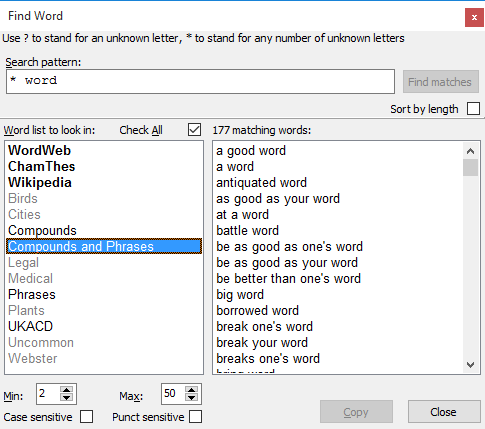Image resolution: width=485 pixels, height=429 pixels.
Task: Click the scrollbar thumb in results list
Action: [470, 167]
